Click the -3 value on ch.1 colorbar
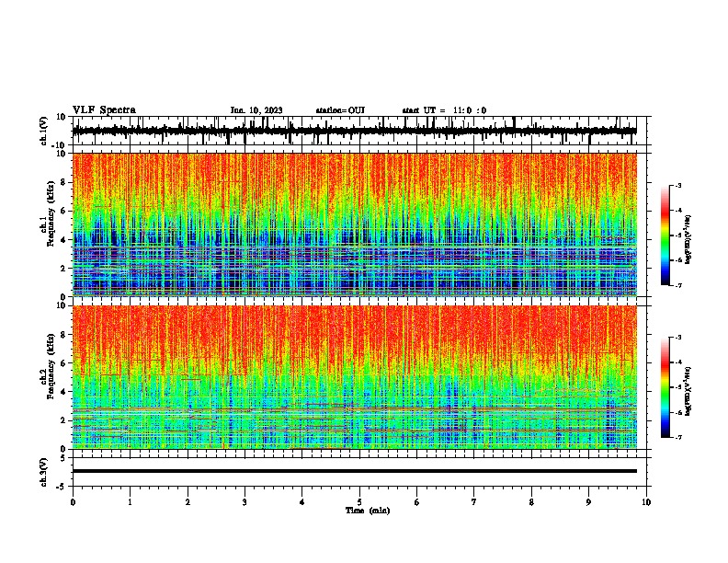This screenshot has height=563, width=728. pos(678,185)
